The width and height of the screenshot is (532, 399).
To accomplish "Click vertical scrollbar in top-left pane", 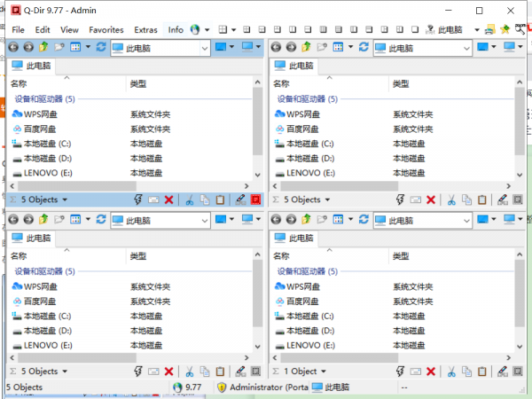I will click(x=257, y=121).
